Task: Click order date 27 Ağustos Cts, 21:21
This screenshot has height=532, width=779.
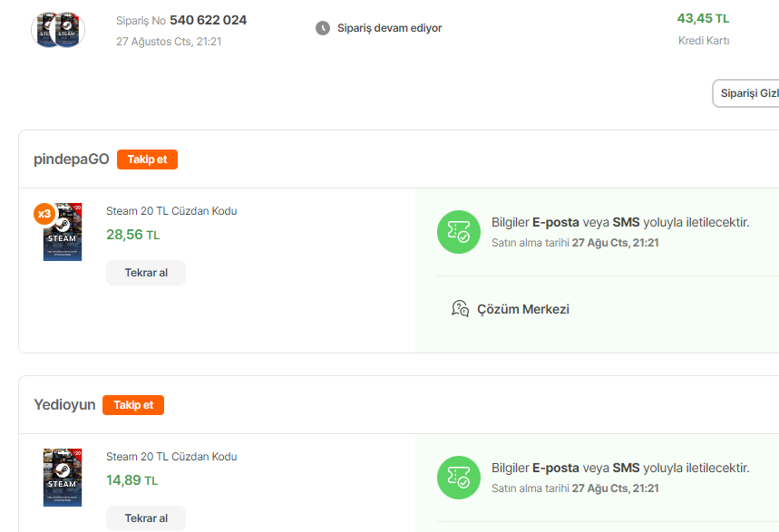Action: click(x=169, y=42)
